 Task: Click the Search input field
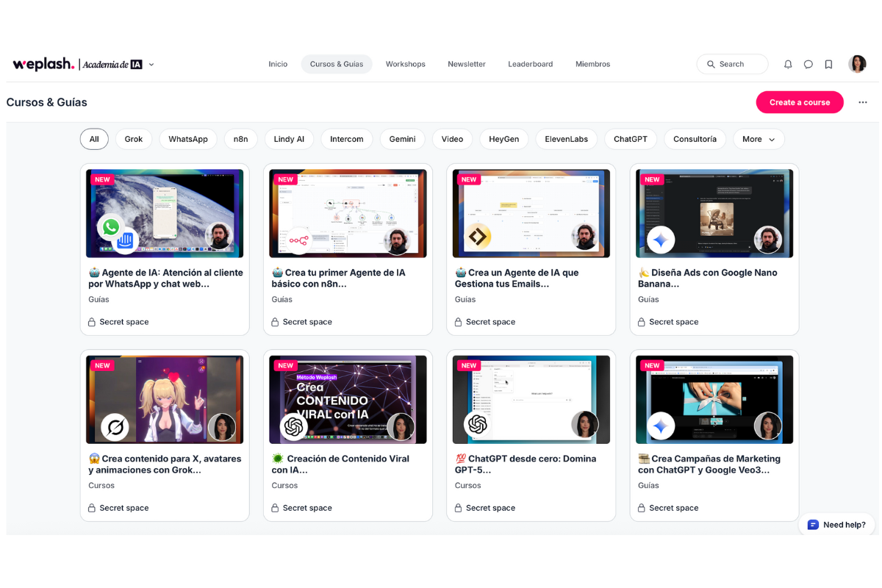(732, 64)
